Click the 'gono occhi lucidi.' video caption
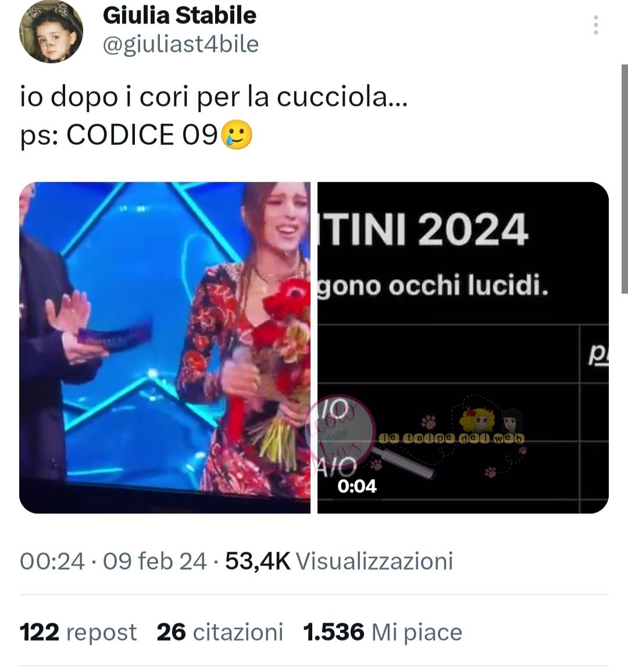 click(x=433, y=286)
